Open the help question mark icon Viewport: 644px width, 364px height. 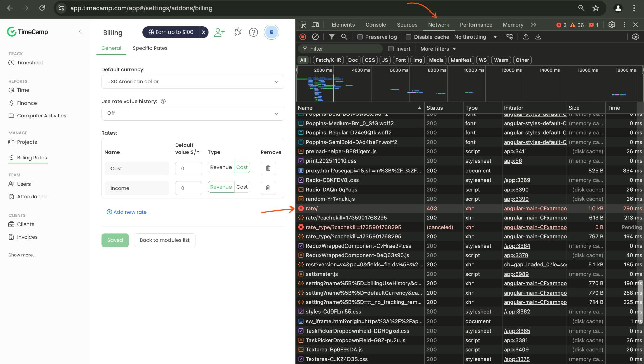pos(253,32)
